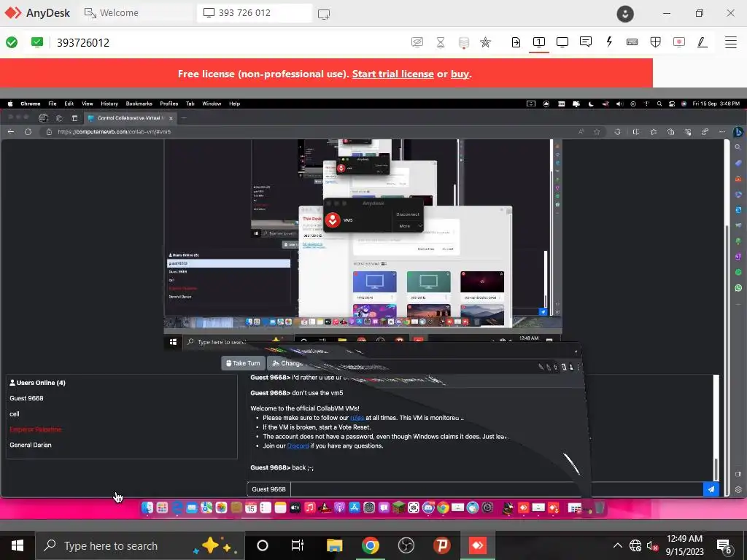Open AnyDesk permissions shield icon

[656, 42]
